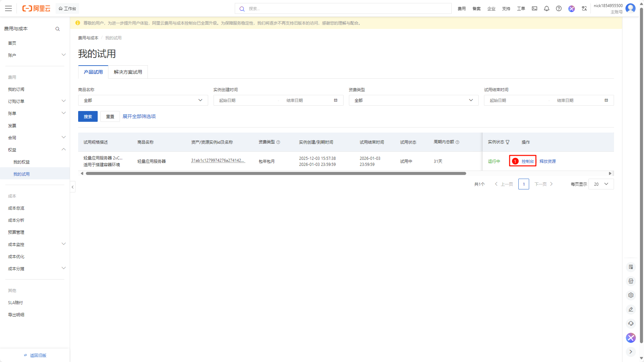The width and height of the screenshot is (644, 362).
Task: Switch to the 解决方案试用 tab
Action: pos(128,72)
